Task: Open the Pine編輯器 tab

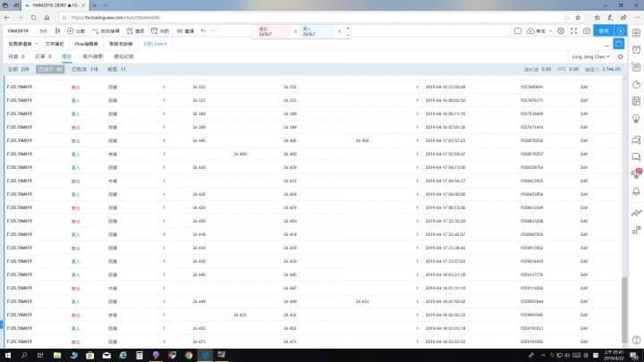Action: coord(87,43)
